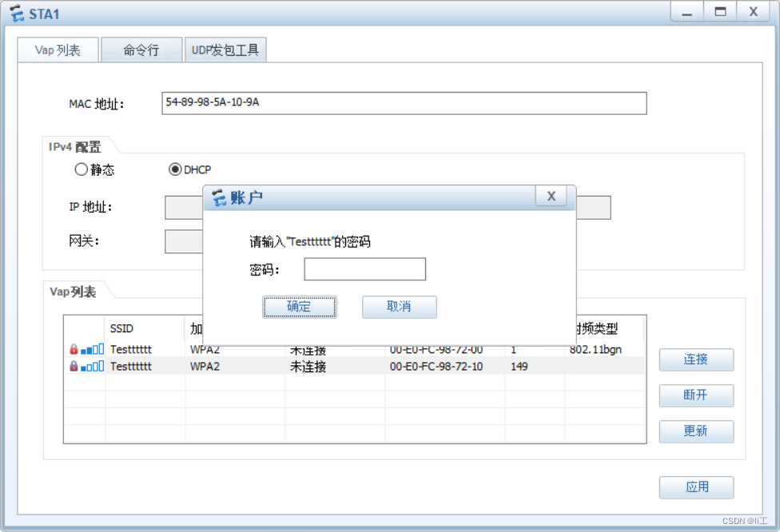Viewport: 780px width, 532px height.
Task: Click the 未连接 status in the channel 149 row
Action: [308, 367]
